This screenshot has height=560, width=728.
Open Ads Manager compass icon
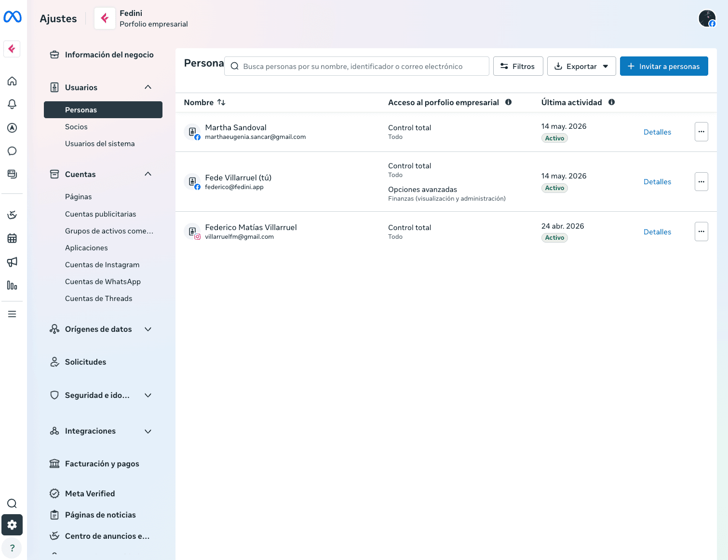pos(12,128)
